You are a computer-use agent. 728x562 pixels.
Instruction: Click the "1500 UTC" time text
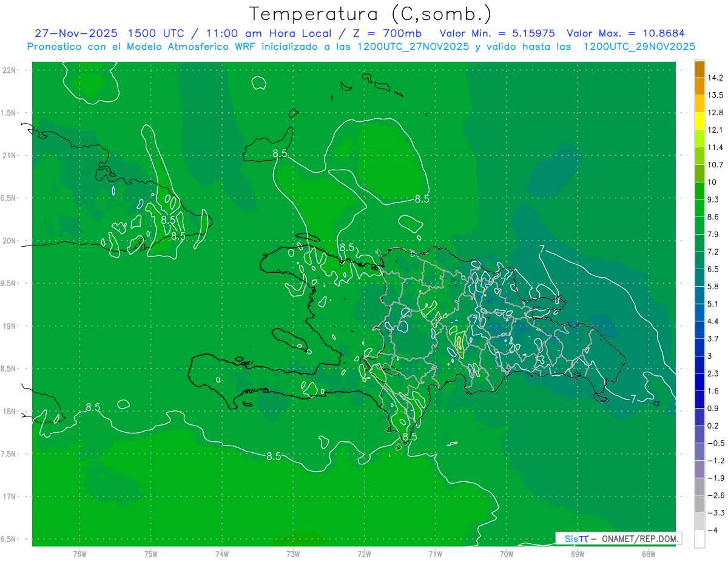click(157, 33)
